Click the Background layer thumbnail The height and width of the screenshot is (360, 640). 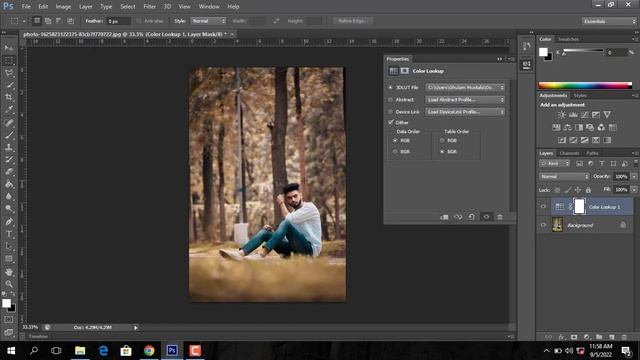click(557, 225)
